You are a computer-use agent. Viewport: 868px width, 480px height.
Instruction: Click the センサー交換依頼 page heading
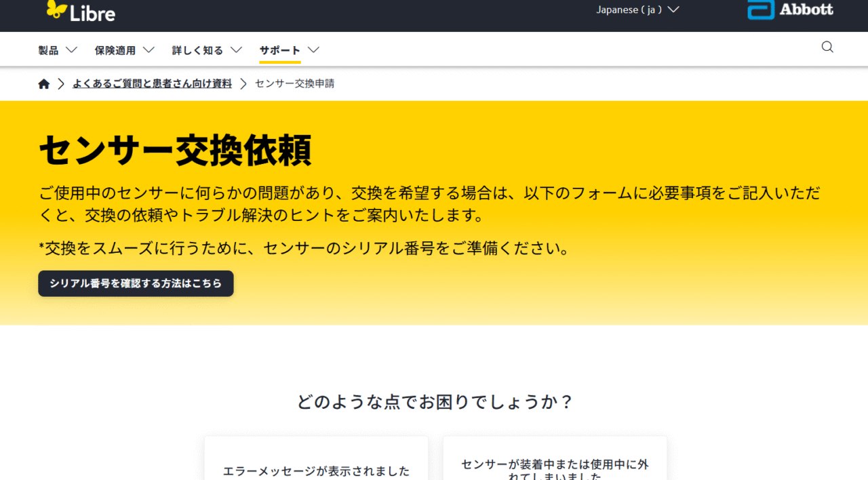(x=176, y=151)
